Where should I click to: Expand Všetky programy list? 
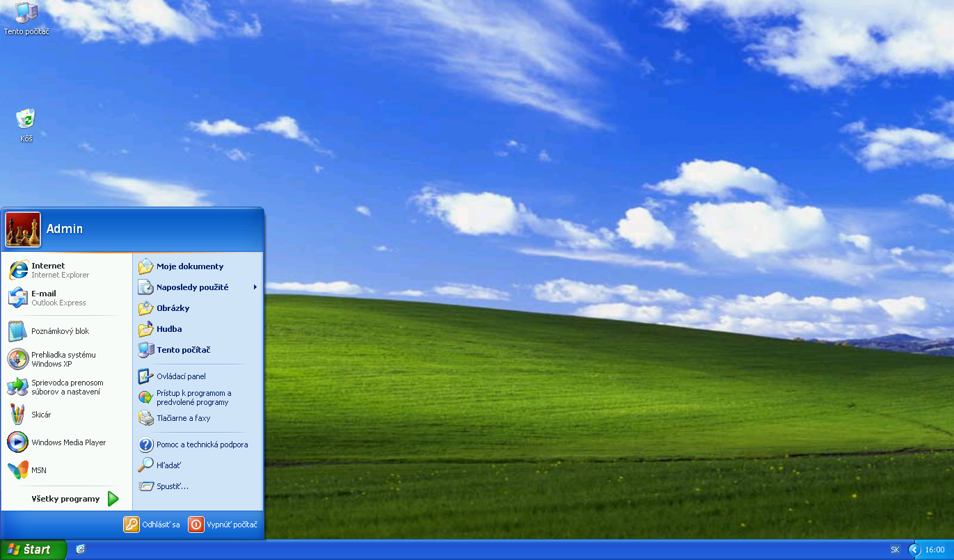click(x=74, y=499)
